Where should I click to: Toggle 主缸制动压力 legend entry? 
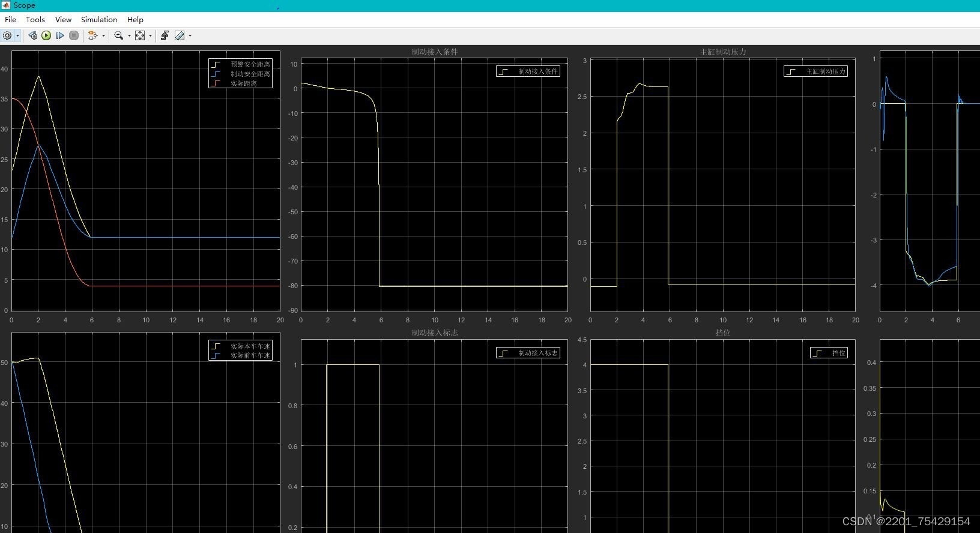coord(816,71)
